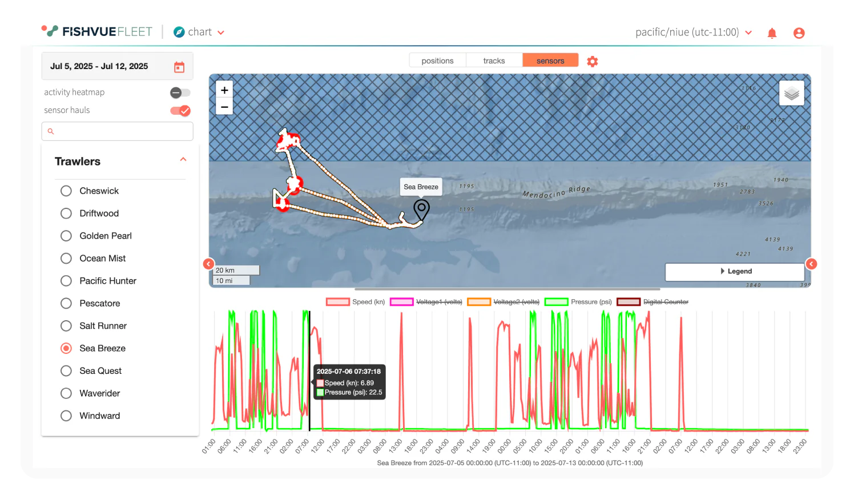Click the vessel search input field
The image size is (854, 504).
pos(118,131)
